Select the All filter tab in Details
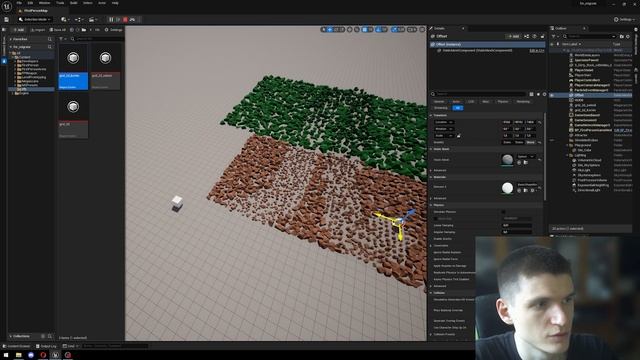The width and height of the screenshot is (640, 360). [458, 108]
